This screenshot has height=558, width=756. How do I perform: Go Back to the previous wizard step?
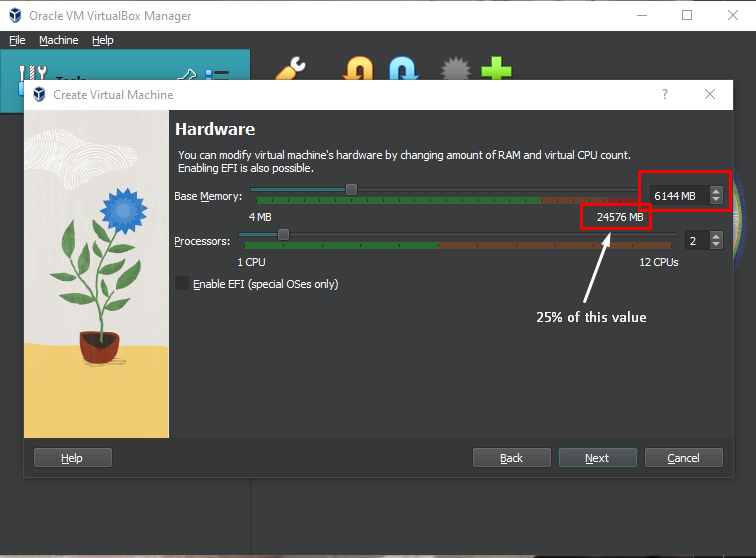pyautogui.click(x=511, y=457)
